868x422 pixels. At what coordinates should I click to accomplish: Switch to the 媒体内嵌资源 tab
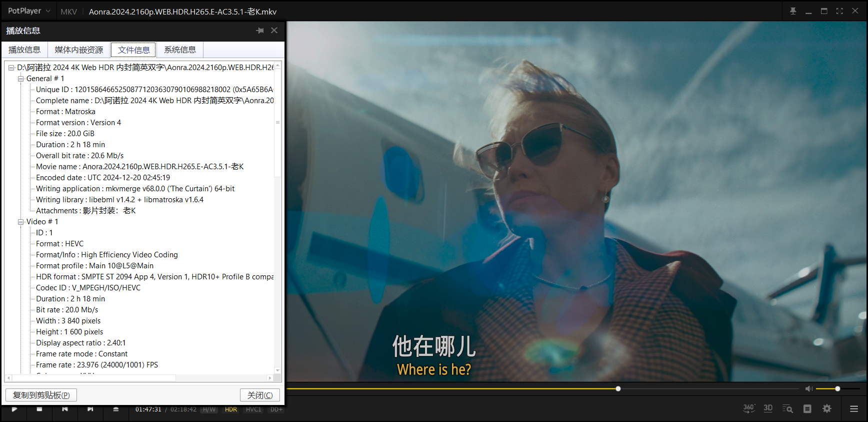[79, 50]
